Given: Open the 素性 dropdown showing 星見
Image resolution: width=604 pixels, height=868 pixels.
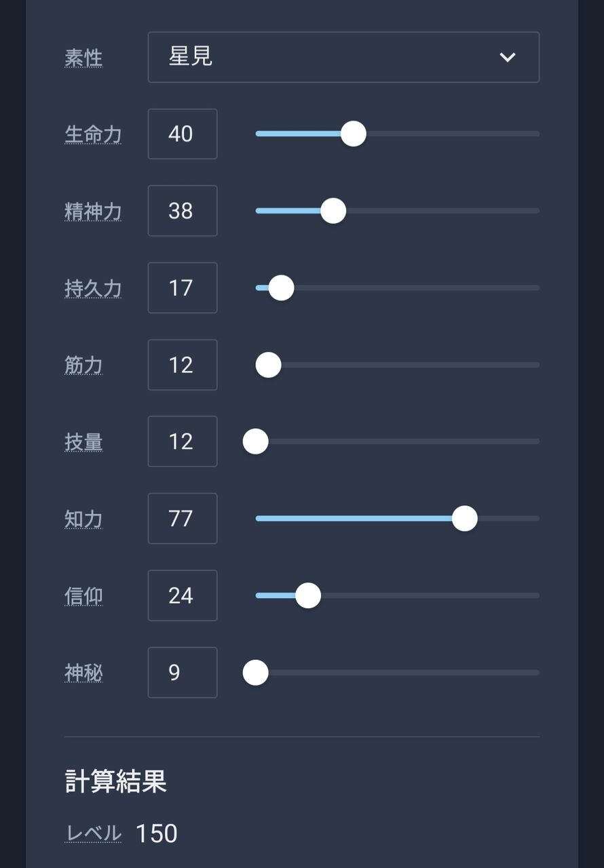Looking at the screenshot, I should [x=343, y=57].
